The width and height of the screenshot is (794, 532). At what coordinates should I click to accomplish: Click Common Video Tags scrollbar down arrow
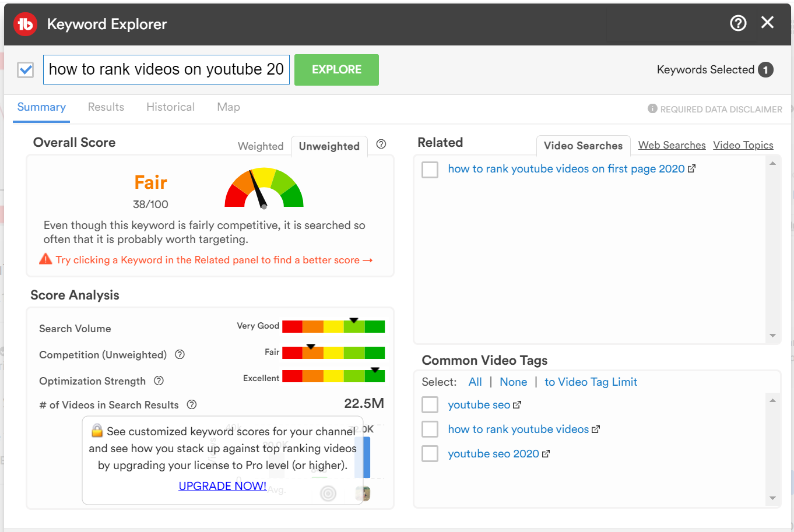pyautogui.click(x=772, y=498)
